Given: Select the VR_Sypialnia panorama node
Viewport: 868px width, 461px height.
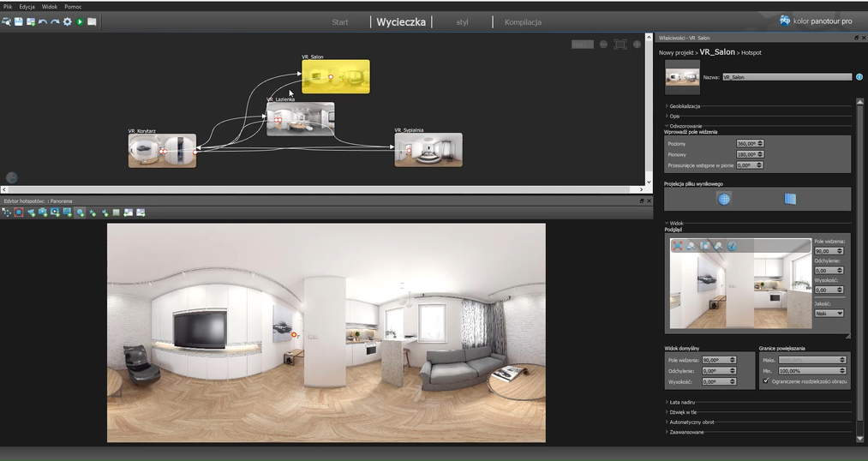Looking at the screenshot, I should (x=428, y=150).
